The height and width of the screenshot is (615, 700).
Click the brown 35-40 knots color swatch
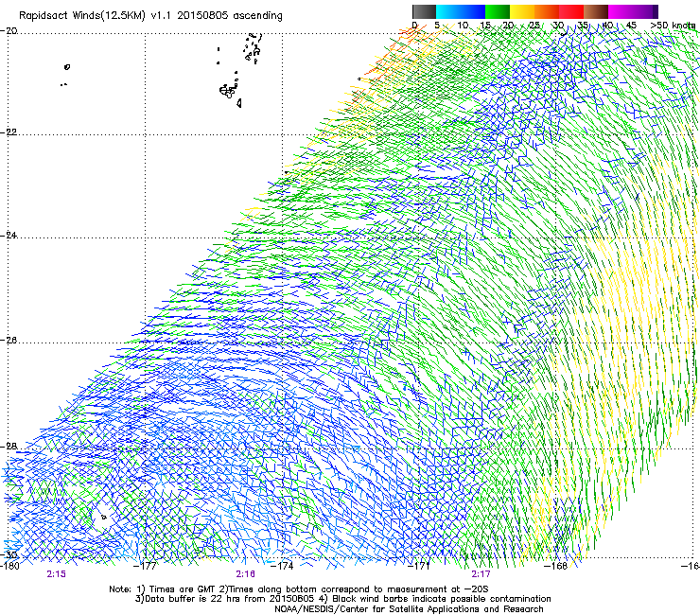596,11
